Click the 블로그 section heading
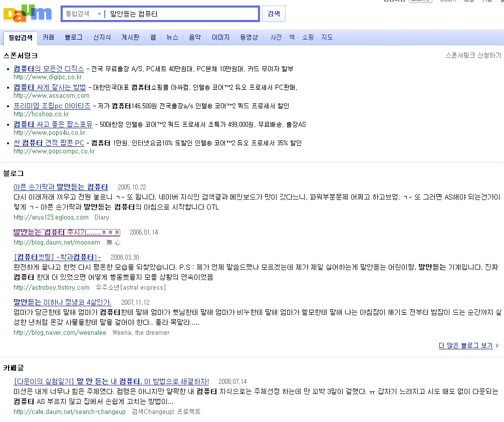Viewport: 504px width, 422px height. pos(14,173)
